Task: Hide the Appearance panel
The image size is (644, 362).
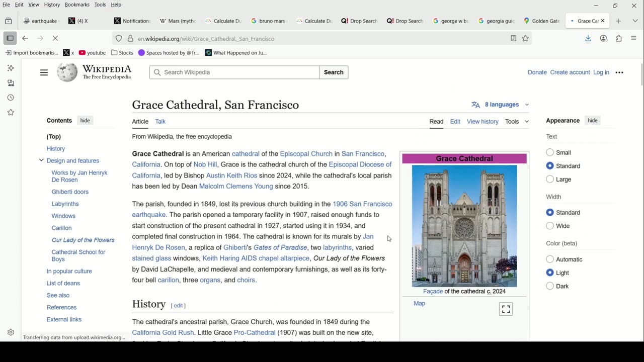Action: click(593, 121)
